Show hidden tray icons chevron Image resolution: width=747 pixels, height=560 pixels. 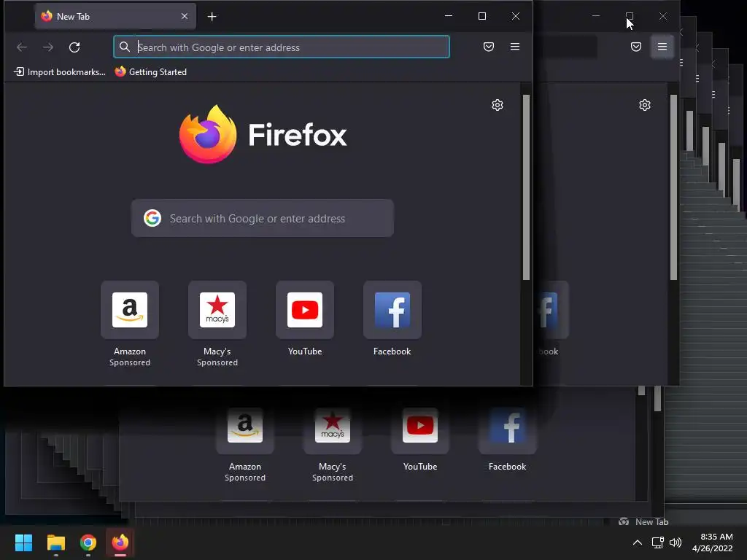pyautogui.click(x=638, y=542)
